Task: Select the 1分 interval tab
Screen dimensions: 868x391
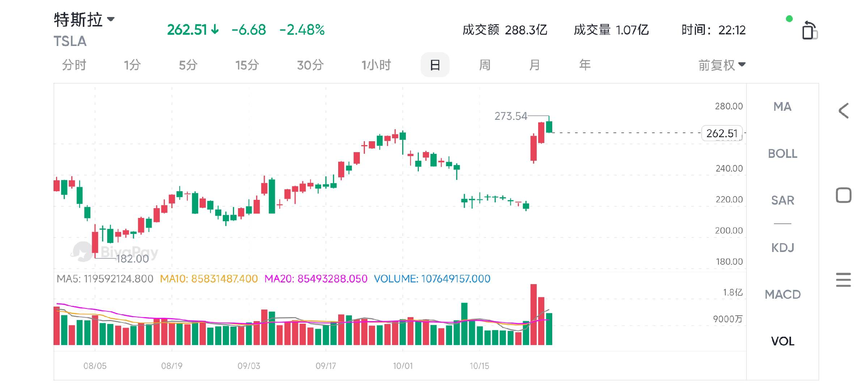Action: 132,65
